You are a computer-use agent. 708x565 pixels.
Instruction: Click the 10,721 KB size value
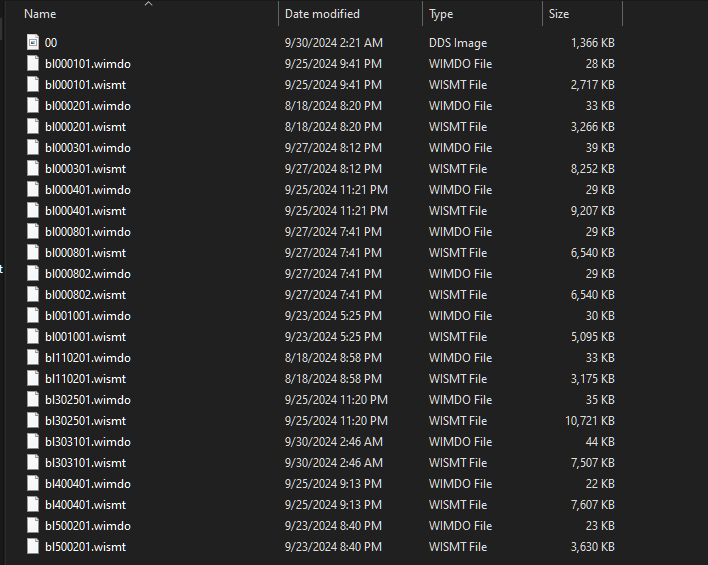(x=590, y=421)
